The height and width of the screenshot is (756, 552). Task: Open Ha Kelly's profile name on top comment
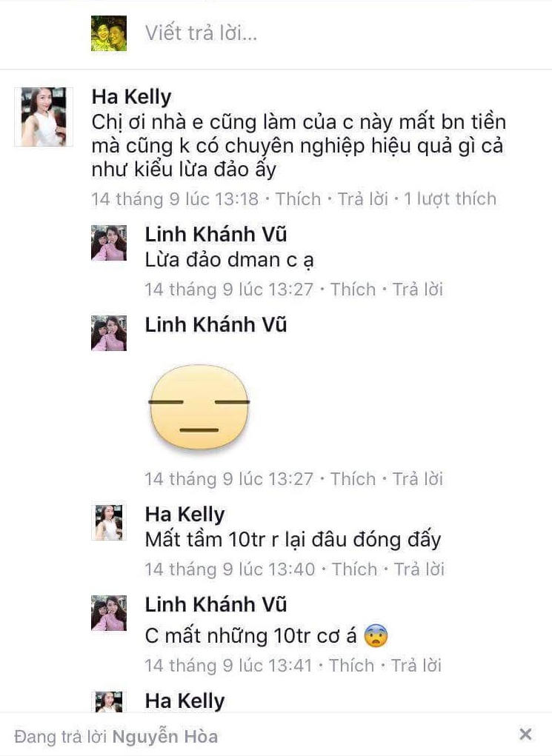click(x=131, y=96)
